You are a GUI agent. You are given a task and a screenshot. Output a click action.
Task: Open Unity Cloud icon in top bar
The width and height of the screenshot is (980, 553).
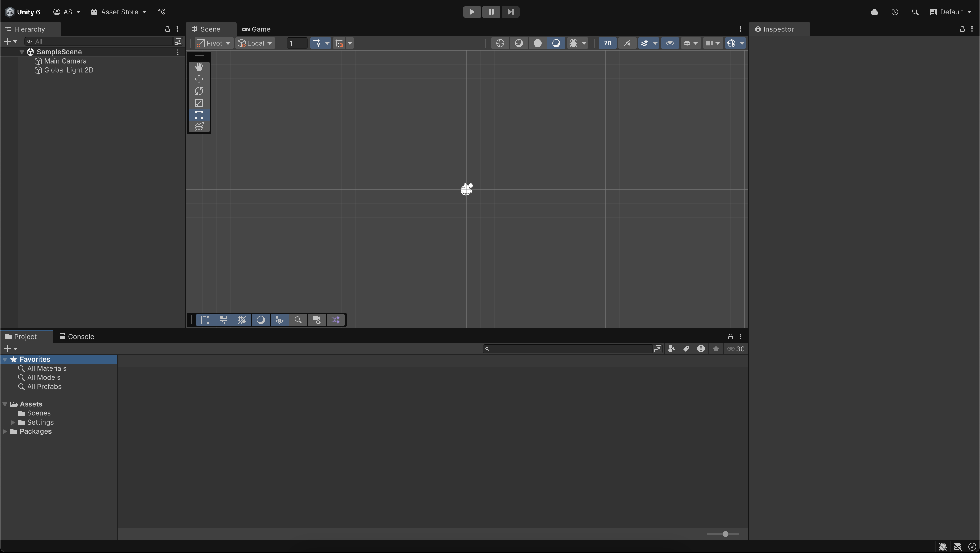(x=874, y=12)
